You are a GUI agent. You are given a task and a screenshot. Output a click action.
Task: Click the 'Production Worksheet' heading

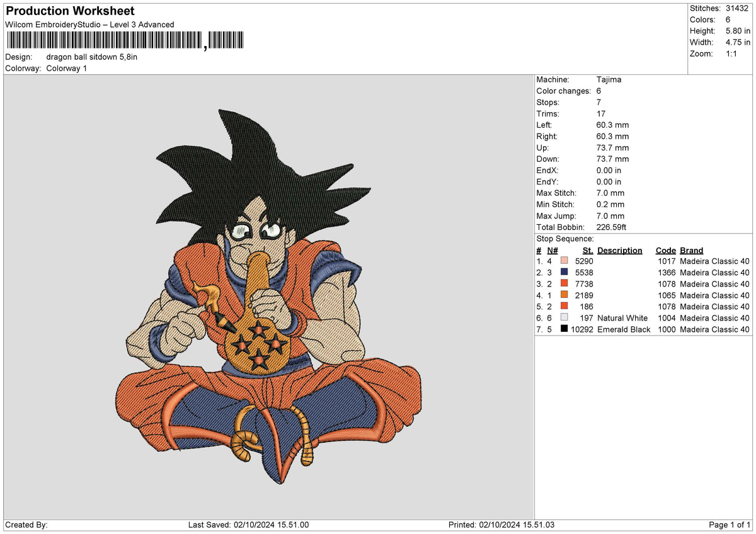[x=70, y=11]
